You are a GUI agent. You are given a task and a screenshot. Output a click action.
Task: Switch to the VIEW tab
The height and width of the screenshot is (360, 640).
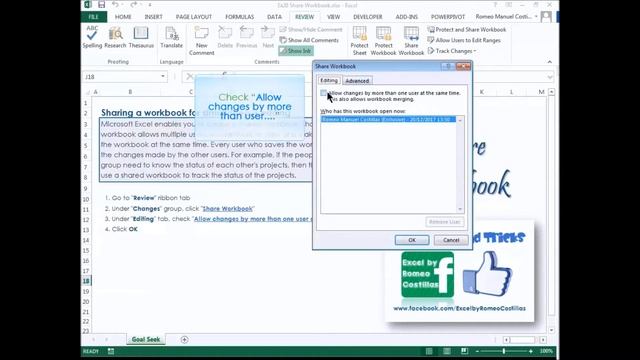pos(333,17)
